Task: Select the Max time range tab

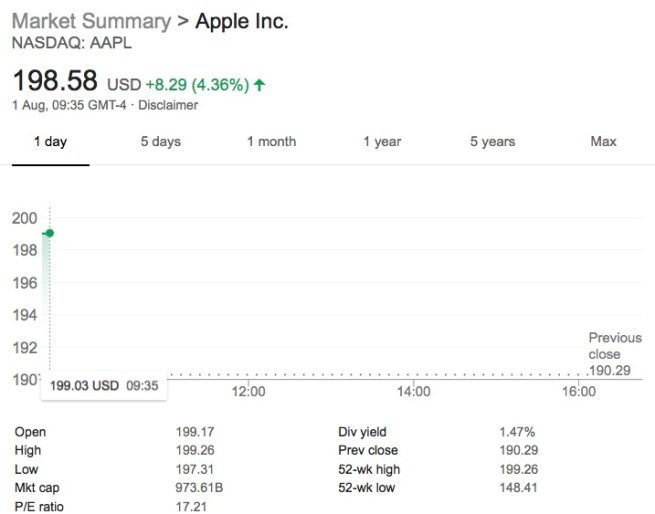Action: [x=603, y=142]
